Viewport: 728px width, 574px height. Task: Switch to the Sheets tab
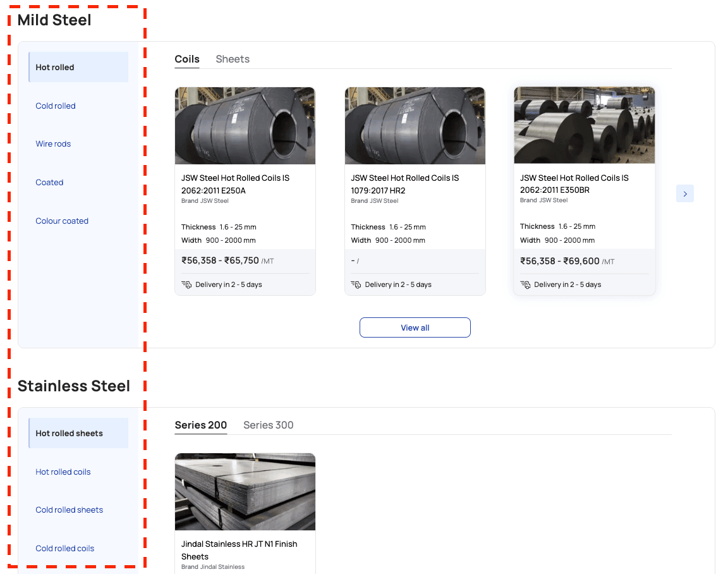233,59
